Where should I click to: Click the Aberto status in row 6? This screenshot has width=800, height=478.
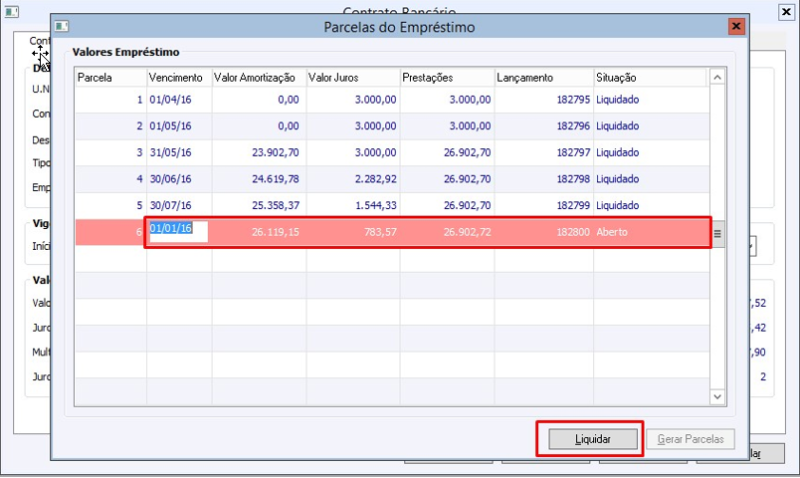(x=612, y=232)
